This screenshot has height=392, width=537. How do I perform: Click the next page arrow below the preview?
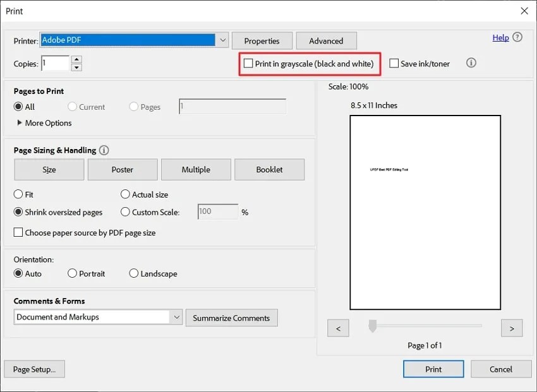[512, 328]
